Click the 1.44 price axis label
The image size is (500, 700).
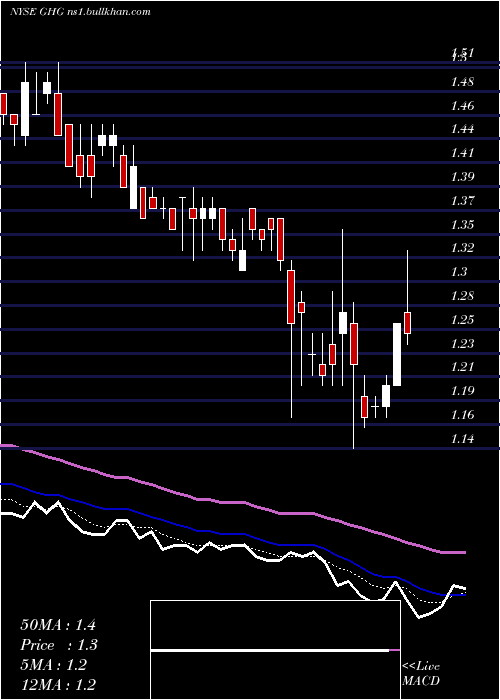462,129
